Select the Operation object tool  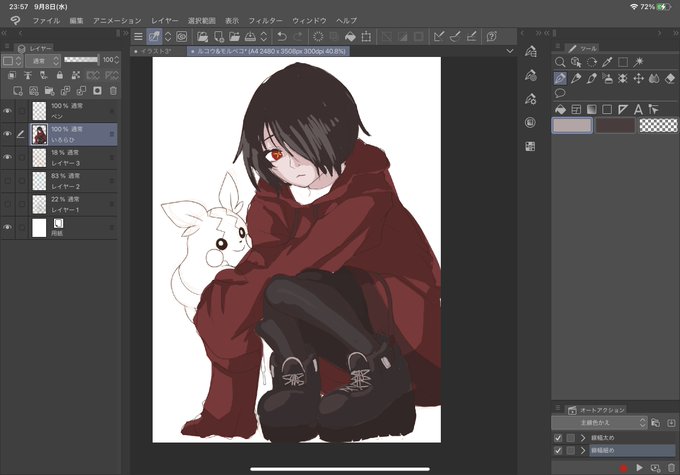[576, 62]
